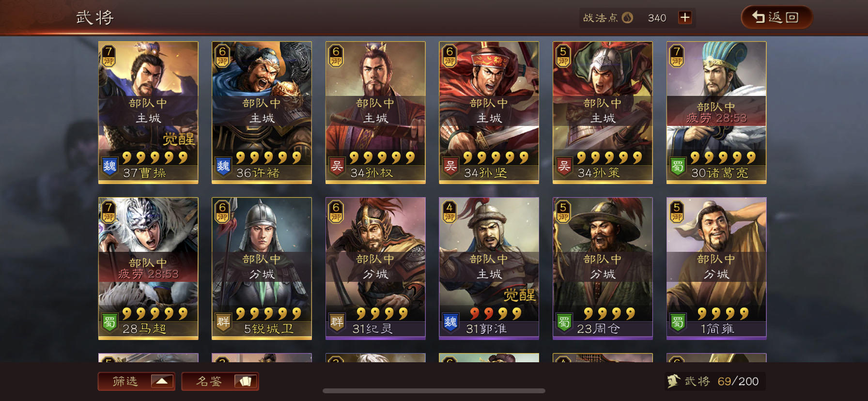
Task: Click the 战法点 flame coin icon
Action: (x=627, y=18)
